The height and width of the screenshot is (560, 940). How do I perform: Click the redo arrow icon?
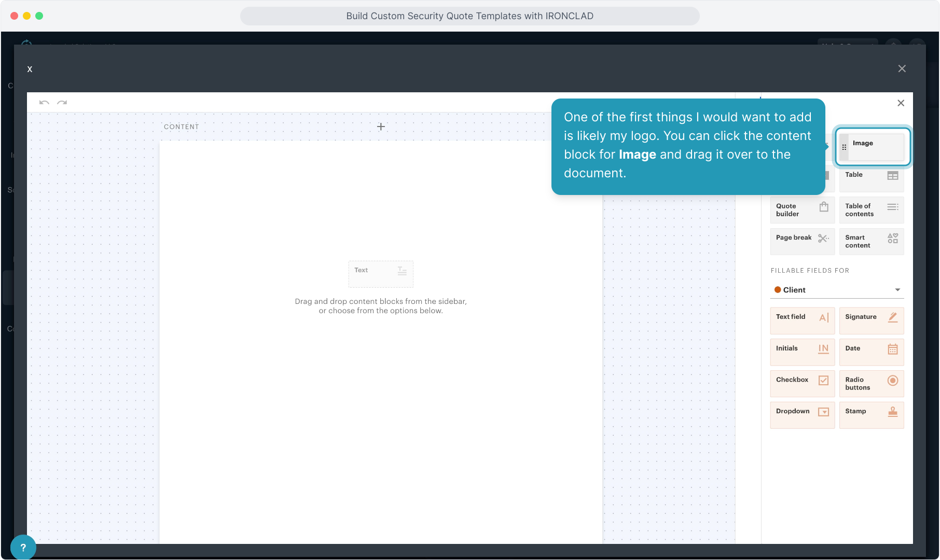click(62, 103)
